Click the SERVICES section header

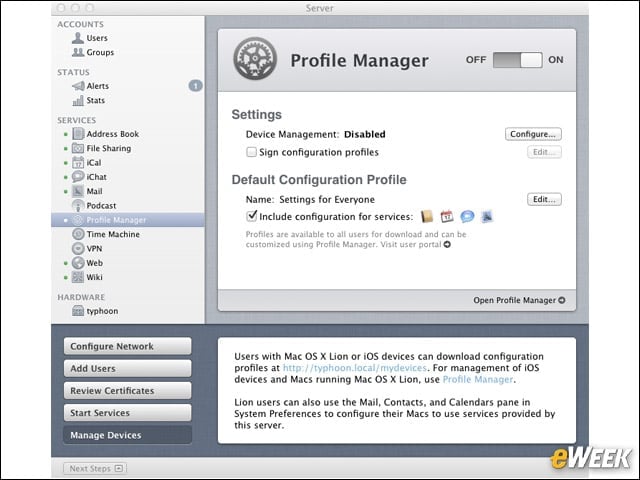pyautogui.click(x=77, y=120)
